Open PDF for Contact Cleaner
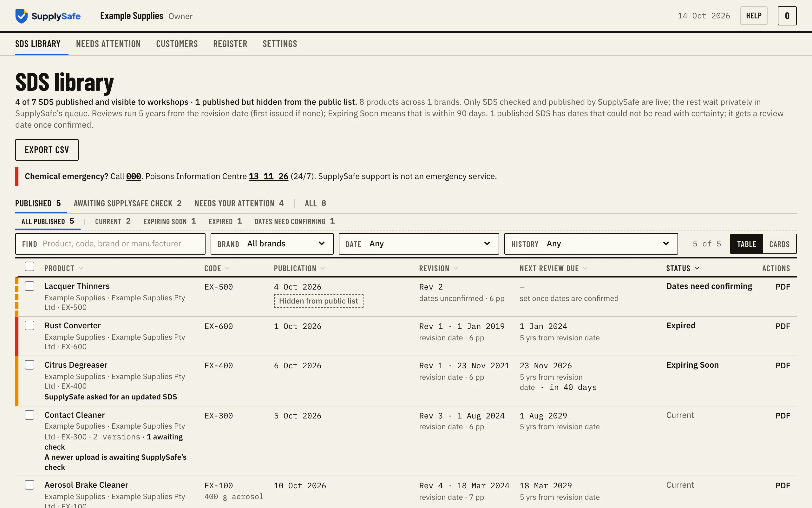Image resolution: width=812 pixels, height=508 pixels. (783, 416)
